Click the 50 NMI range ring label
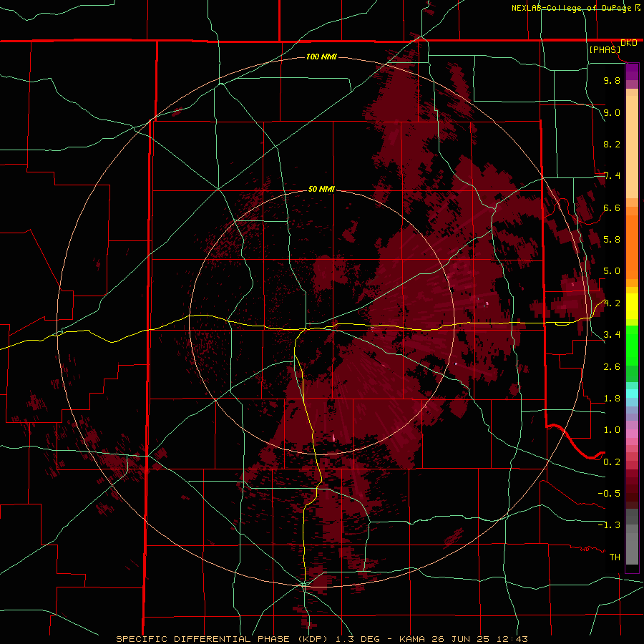Viewport: 644px width, 644px height. click(x=321, y=189)
